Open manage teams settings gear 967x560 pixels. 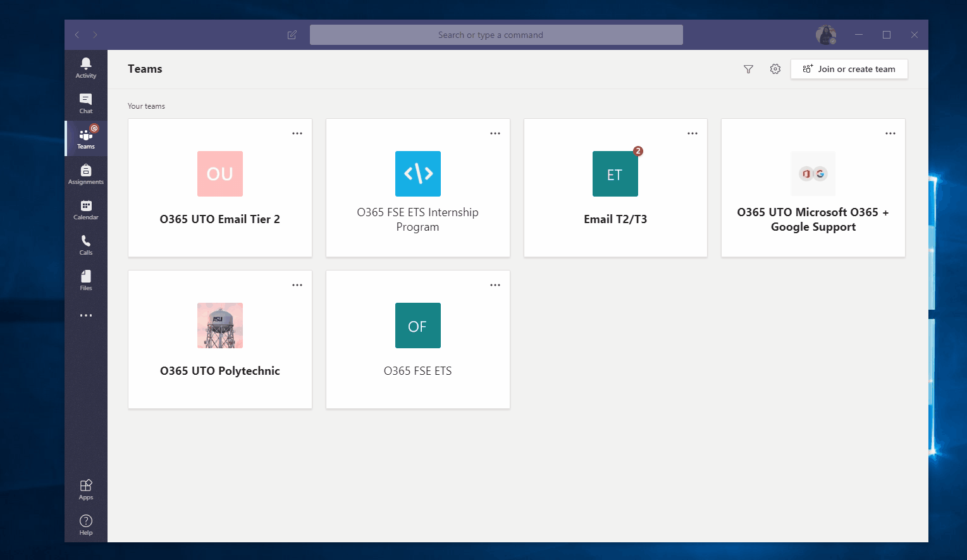tap(775, 69)
